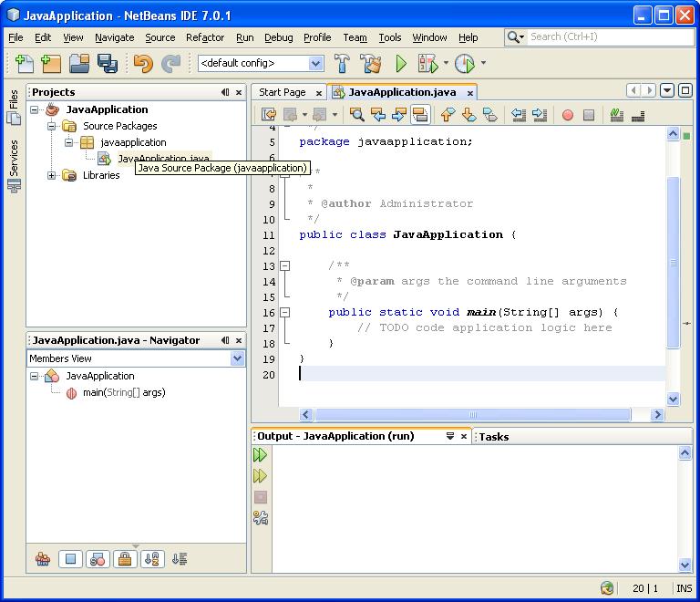Viewport: 700px width, 602px height.
Task: Toggle Highlight Search in editor toolbar
Action: click(x=419, y=115)
